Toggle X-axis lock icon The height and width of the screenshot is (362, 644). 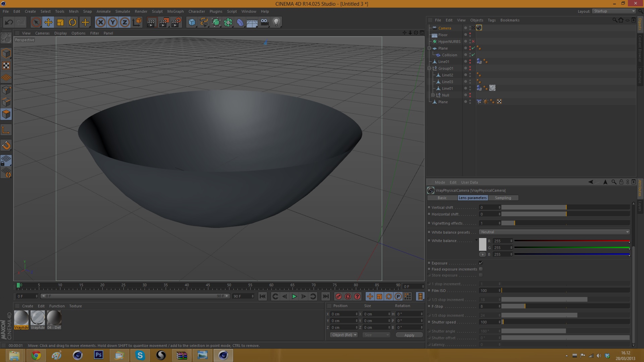click(100, 22)
